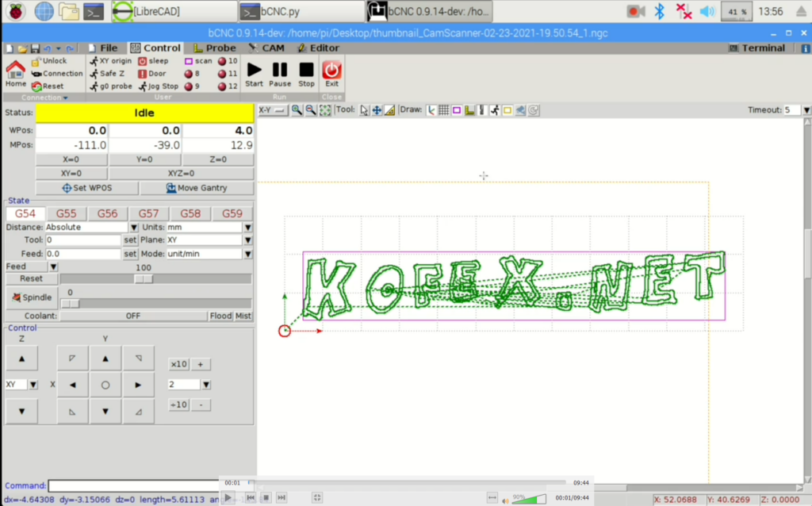Click the Spindle button
The width and height of the screenshot is (812, 506).
pos(32,297)
